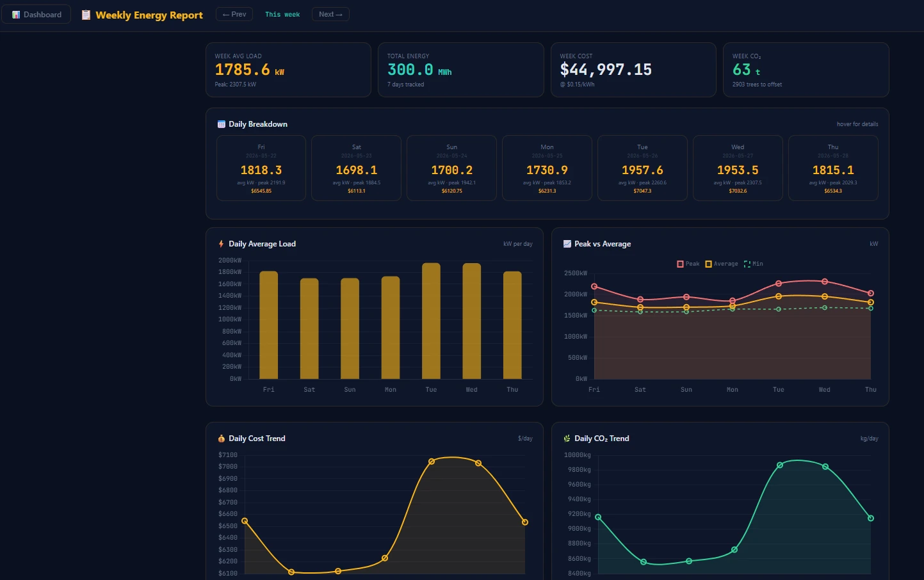Viewport: 924px width, 580px height.
Task: Click the Weekly Energy Report title
Action: click(149, 15)
